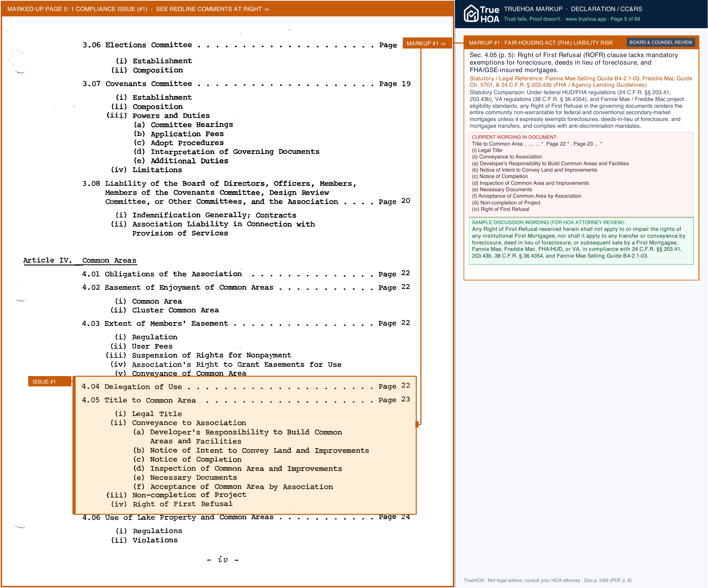This screenshot has width=708, height=588.
Task: Click Notice of Completion in the scanned page
Action: (x=187, y=460)
